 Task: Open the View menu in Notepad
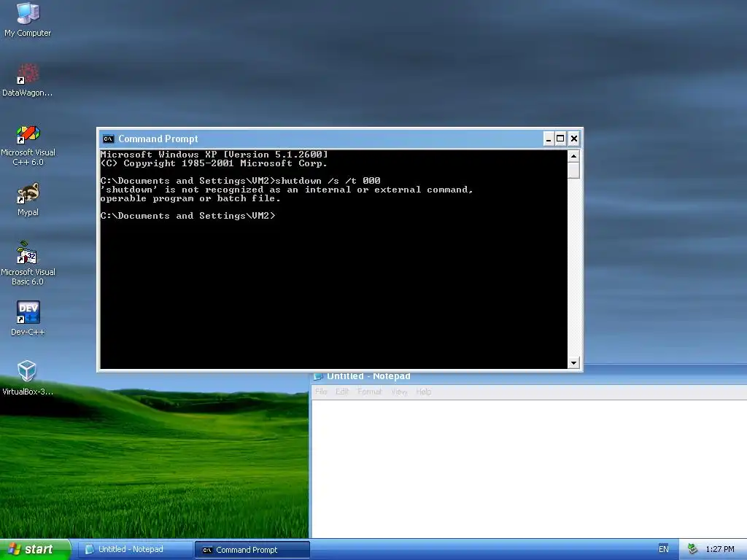tap(399, 392)
